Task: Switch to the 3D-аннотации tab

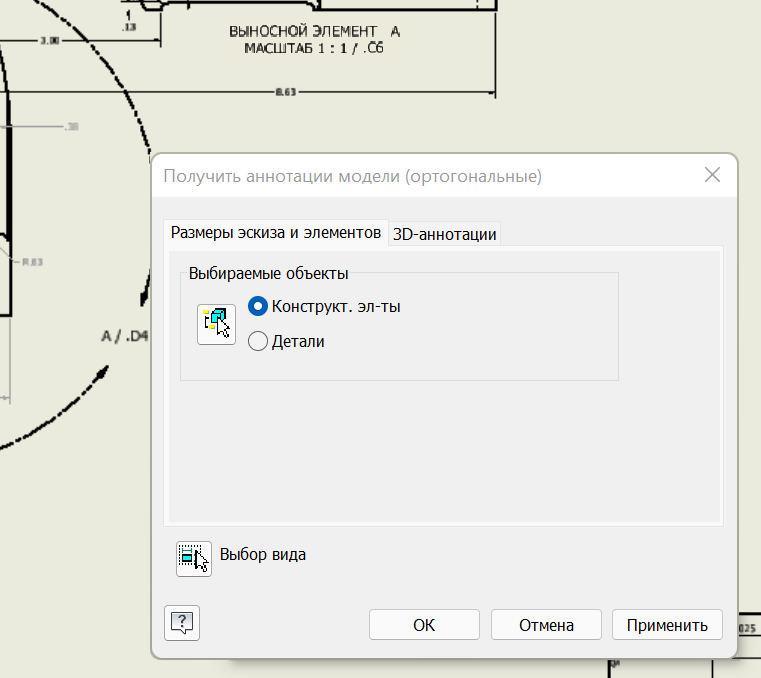Action: click(444, 234)
